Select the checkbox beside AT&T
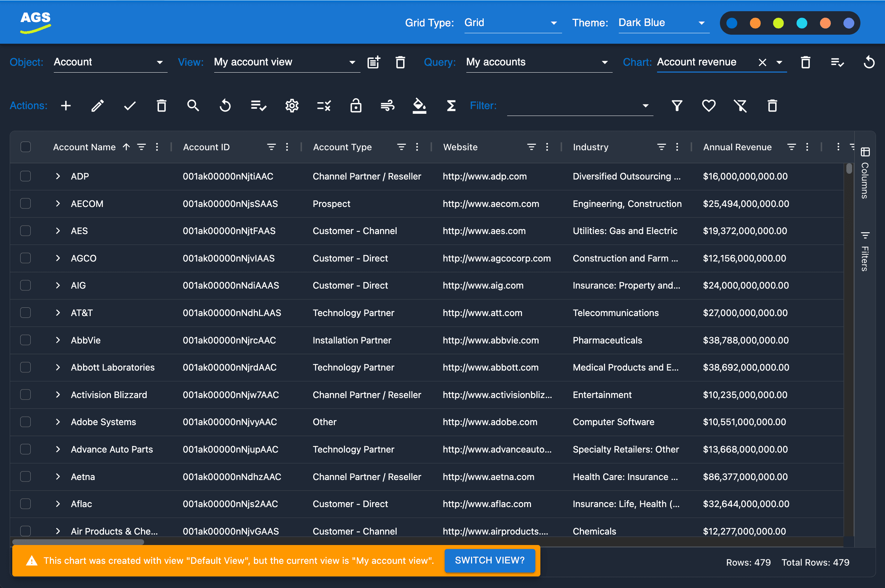Screen dimensions: 885x588 [x=26, y=313]
